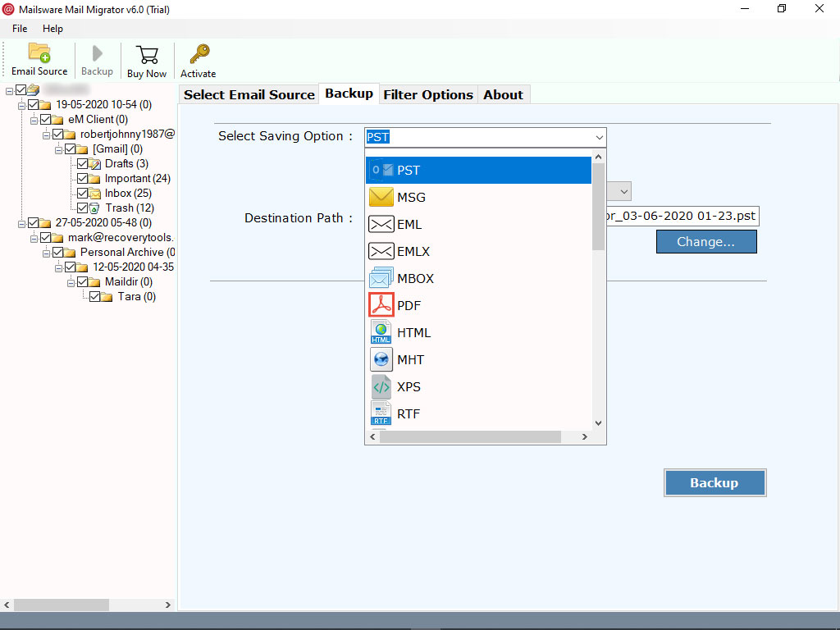
Task: Toggle the Maildir (0) checkbox
Action: pyautogui.click(x=83, y=282)
